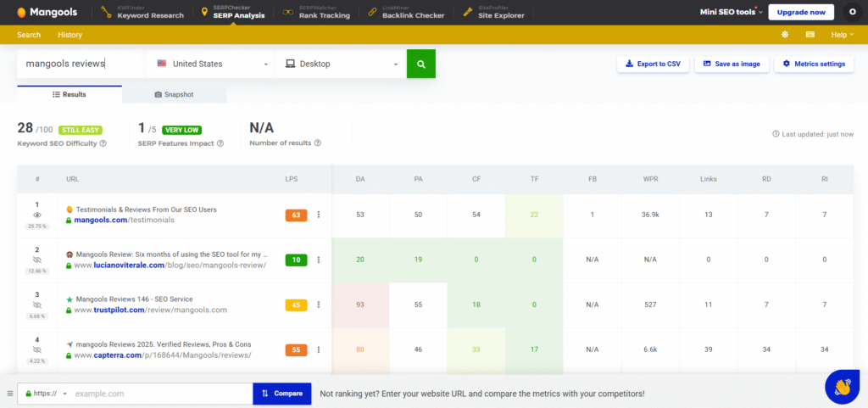Click the RI column header
Image resolution: width=868 pixels, height=408 pixels.
point(824,179)
